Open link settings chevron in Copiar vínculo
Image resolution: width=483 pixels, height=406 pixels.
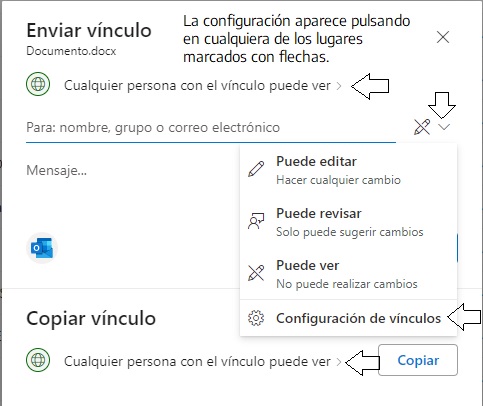[x=339, y=362]
